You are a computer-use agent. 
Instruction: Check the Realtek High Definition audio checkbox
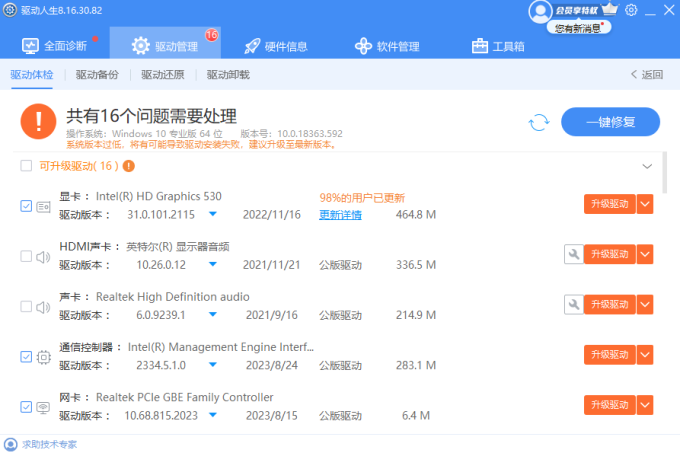coord(26,306)
